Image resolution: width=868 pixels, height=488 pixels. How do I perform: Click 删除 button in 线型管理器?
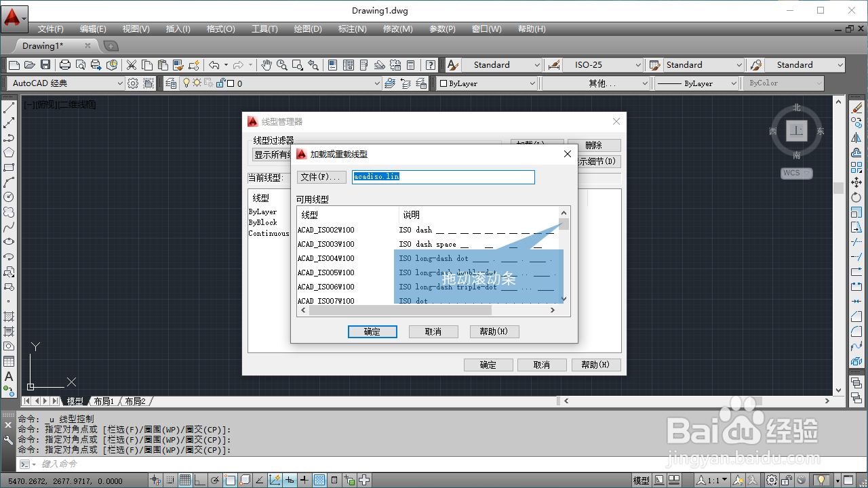[x=594, y=145]
